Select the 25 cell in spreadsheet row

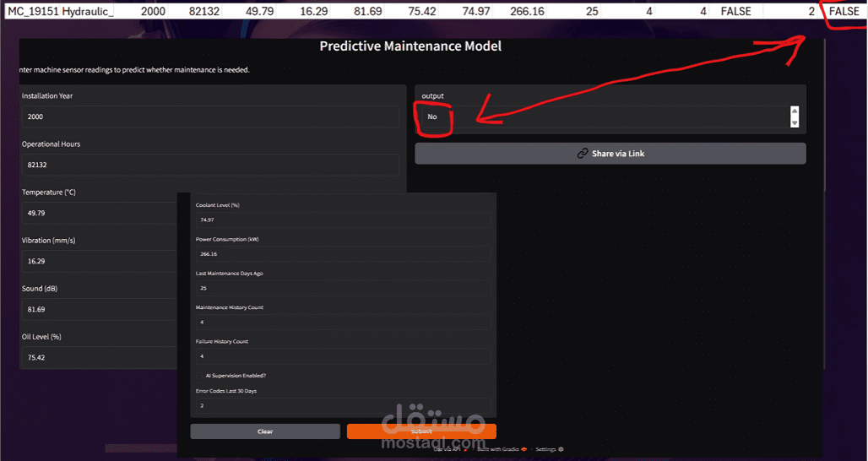click(x=575, y=11)
